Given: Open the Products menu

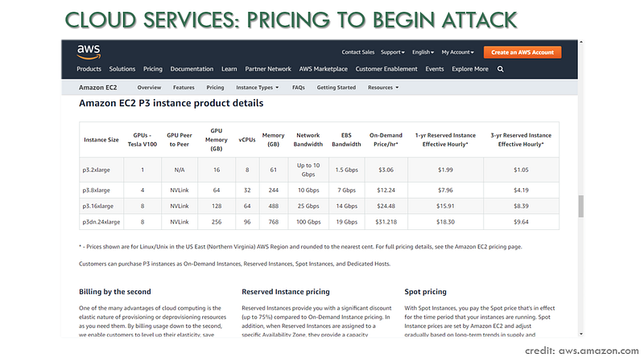Looking at the screenshot, I should (89, 69).
